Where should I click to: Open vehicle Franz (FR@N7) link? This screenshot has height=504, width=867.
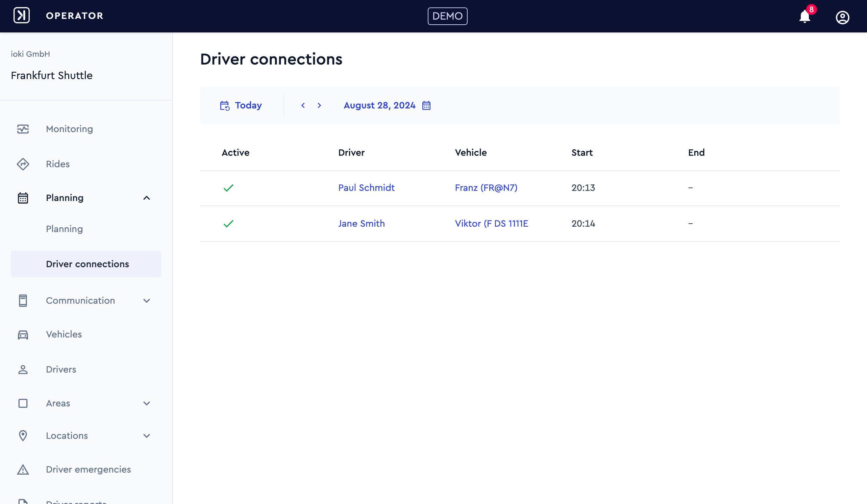point(486,188)
